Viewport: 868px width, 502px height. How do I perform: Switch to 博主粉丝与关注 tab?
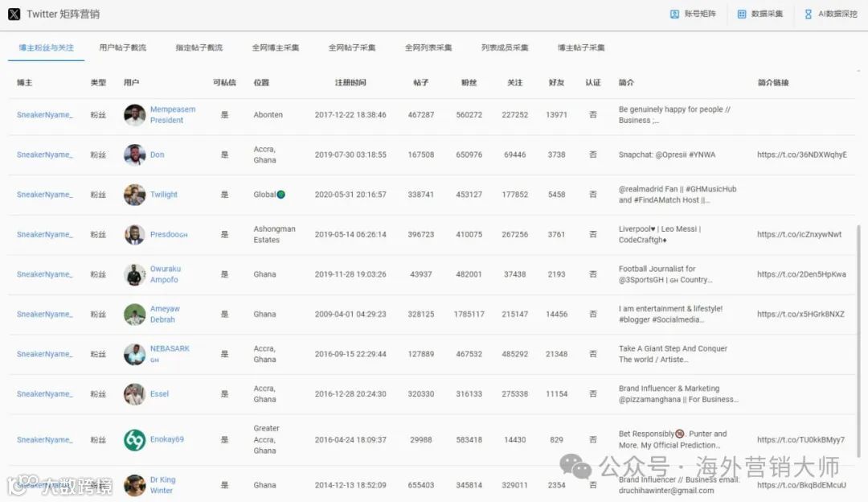coord(46,47)
